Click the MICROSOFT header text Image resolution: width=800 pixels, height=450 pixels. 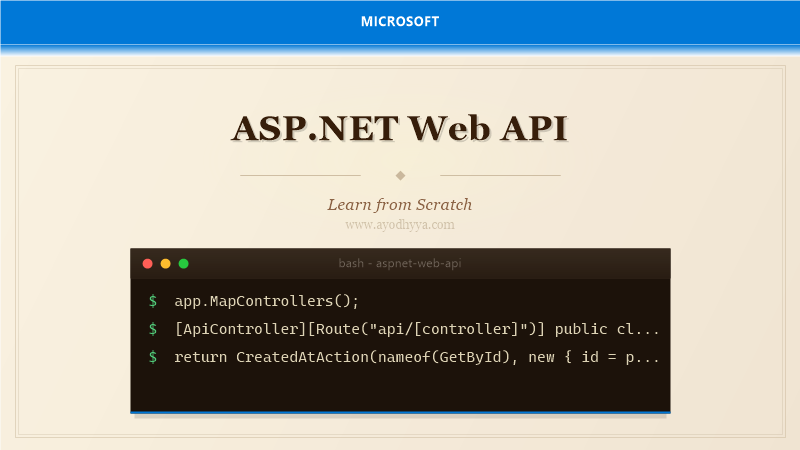[400, 21]
